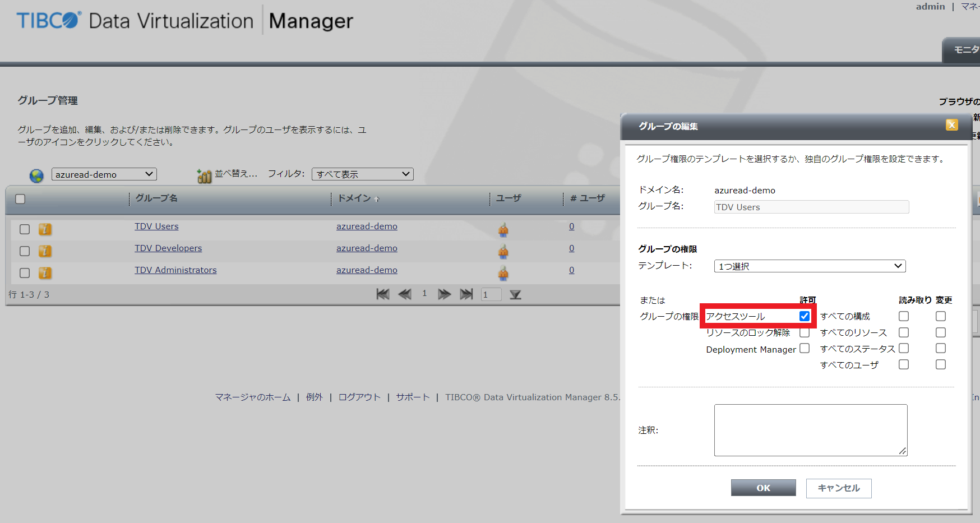The width and height of the screenshot is (980, 523).
Task: Open the TDV Administrators group link
Action: (x=175, y=270)
